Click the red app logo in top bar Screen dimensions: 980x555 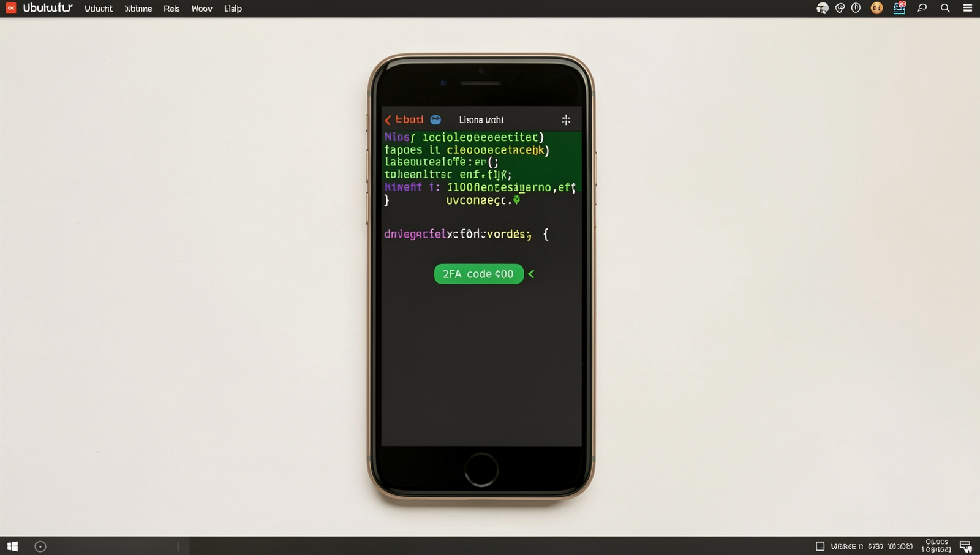click(x=11, y=8)
